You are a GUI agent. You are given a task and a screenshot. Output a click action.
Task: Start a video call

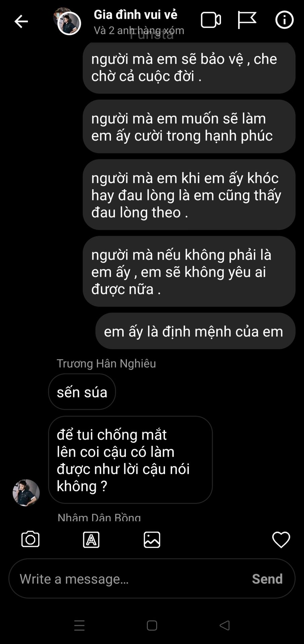pos(211,20)
